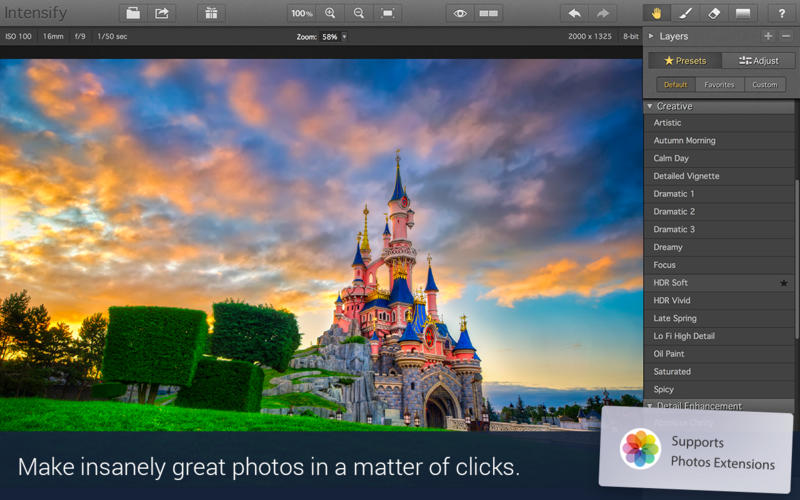
Task: Toggle the before/after compare view icon
Action: coord(489,13)
